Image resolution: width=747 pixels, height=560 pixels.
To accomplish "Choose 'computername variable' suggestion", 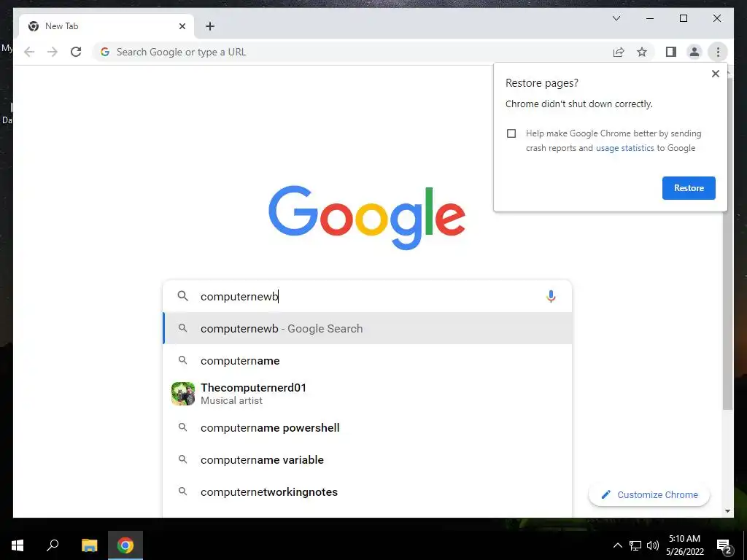I will (367, 460).
